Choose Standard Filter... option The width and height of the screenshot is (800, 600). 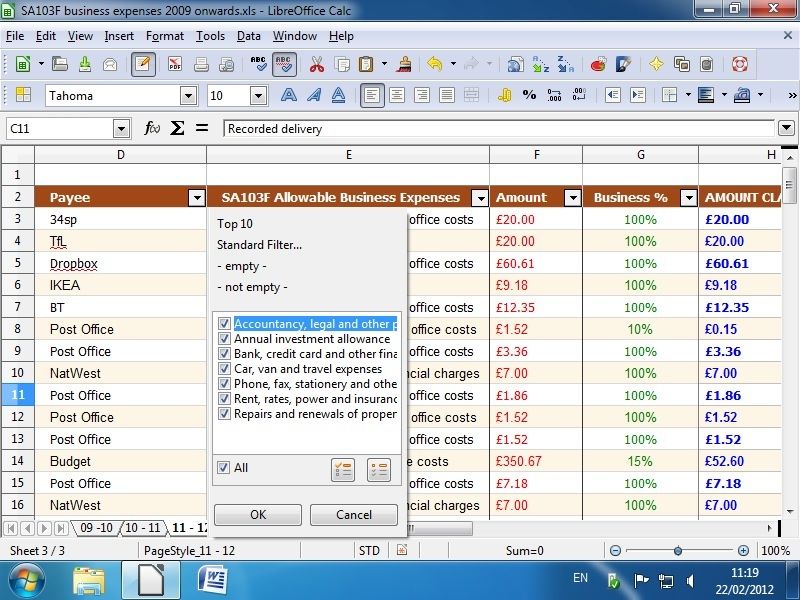pyautogui.click(x=259, y=245)
